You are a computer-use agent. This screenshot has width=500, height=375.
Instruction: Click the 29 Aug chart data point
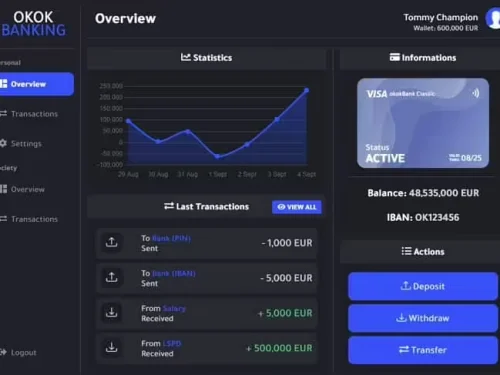click(128, 121)
